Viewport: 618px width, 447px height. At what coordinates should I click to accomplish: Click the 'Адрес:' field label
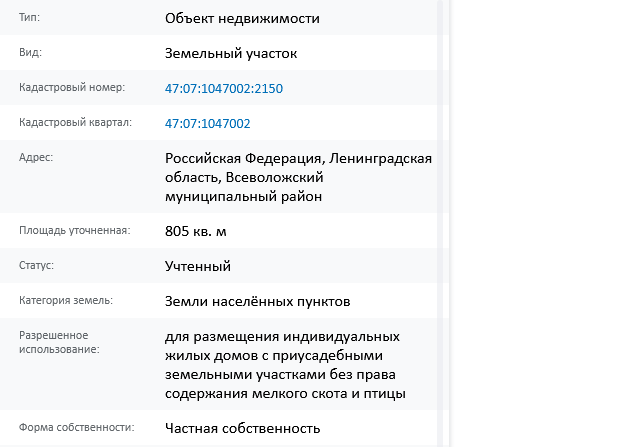click(x=36, y=157)
